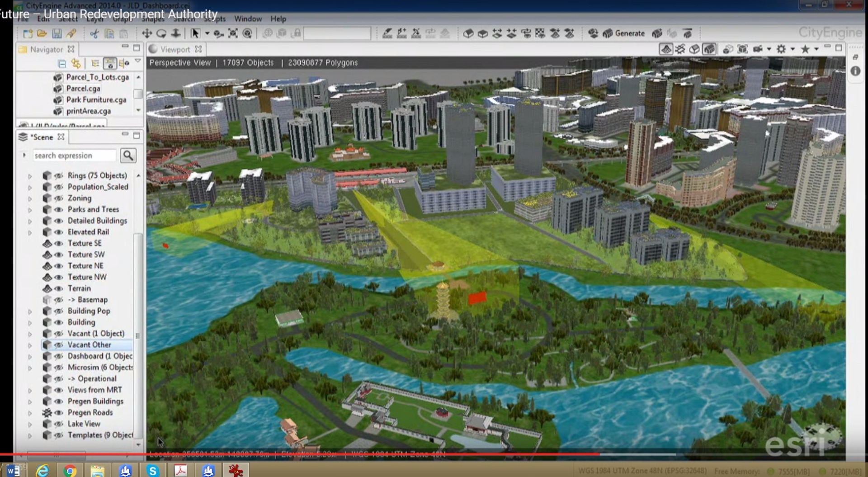This screenshot has width=868, height=477.
Task: Toggle visibility of the Elevated Rail layer
Action: pyautogui.click(x=59, y=232)
